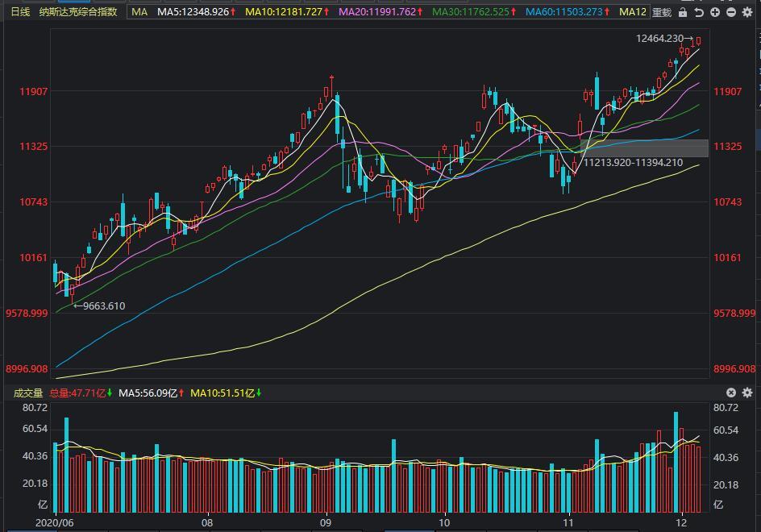Close the volume panel with X icon
This screenshot has height=532, width=761.
point(731,393)
